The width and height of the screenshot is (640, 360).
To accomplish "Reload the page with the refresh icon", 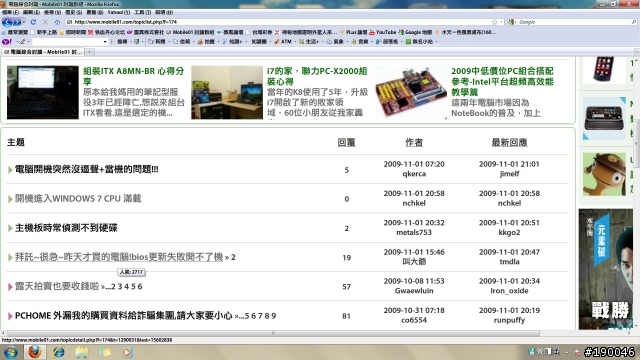I will (x=33, y=22).
